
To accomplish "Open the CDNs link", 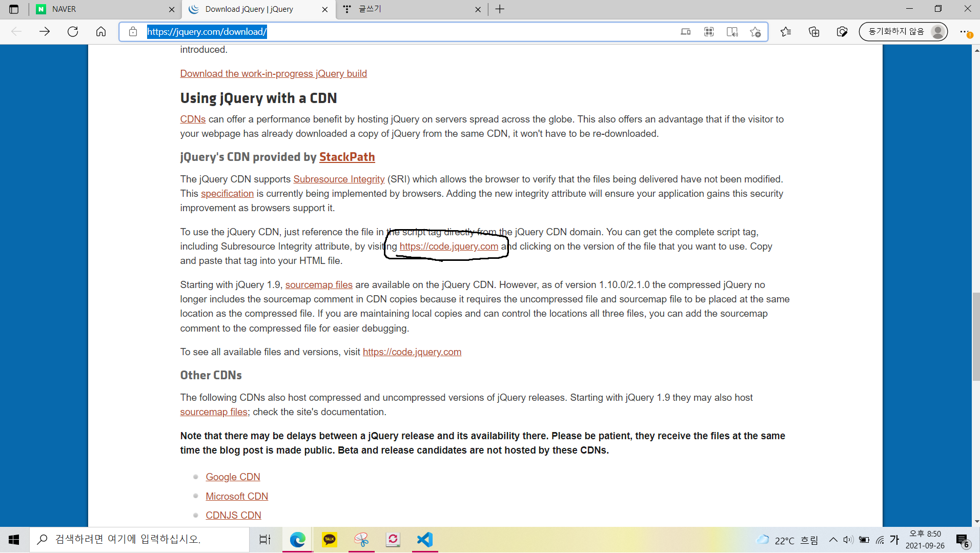I will pos(193,119).
